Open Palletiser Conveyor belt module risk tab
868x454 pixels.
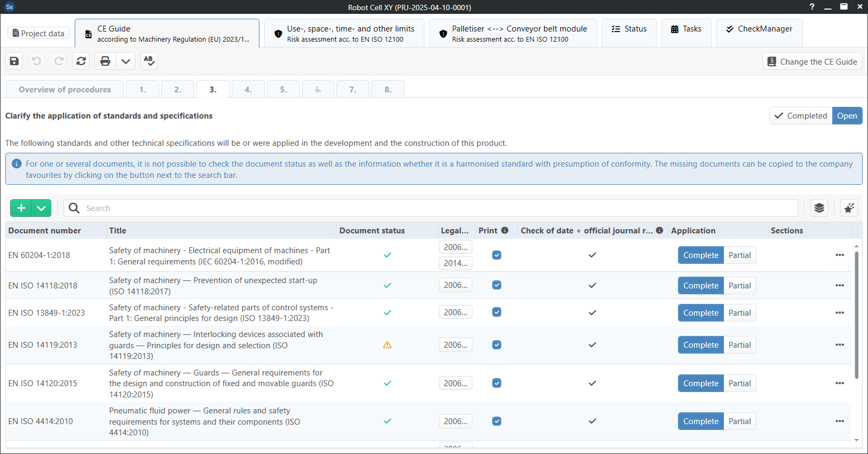point(513,33)
